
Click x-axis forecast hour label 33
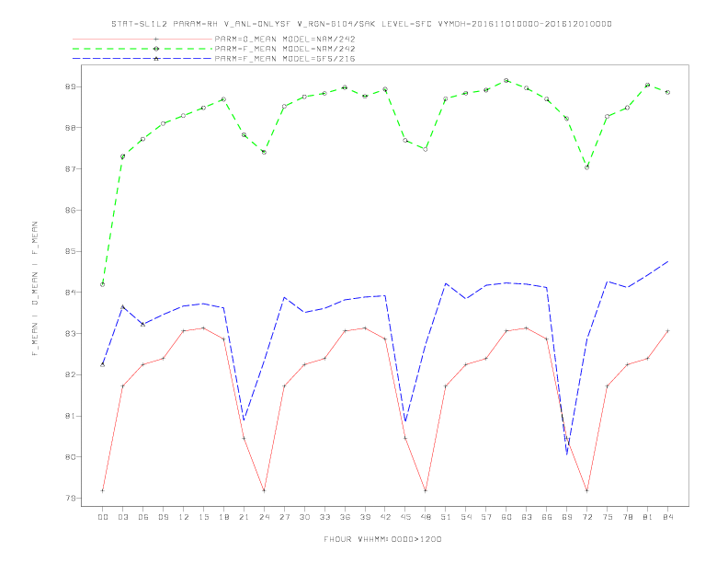click(324, 517)
